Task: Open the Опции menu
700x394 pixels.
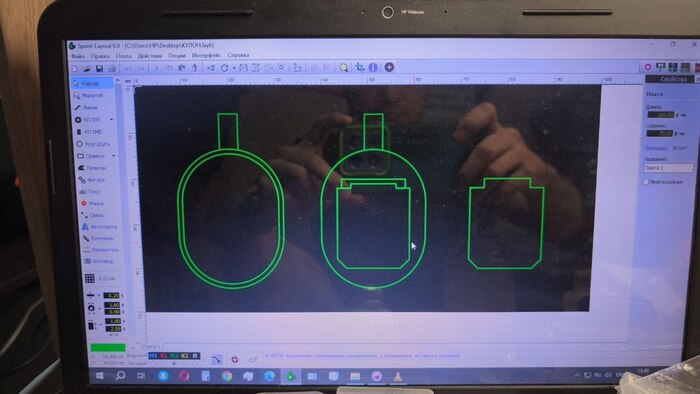Action: (x=177, y=56)
